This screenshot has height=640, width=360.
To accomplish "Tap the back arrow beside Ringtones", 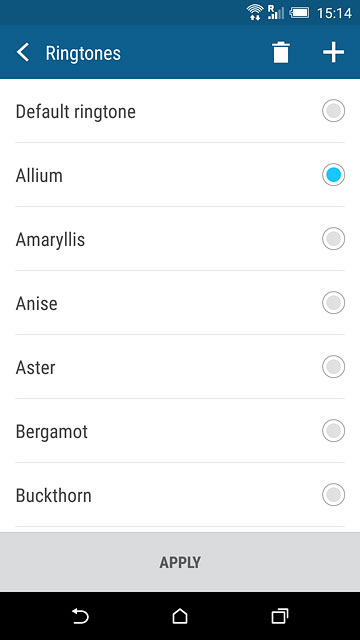I will [23, 53].
